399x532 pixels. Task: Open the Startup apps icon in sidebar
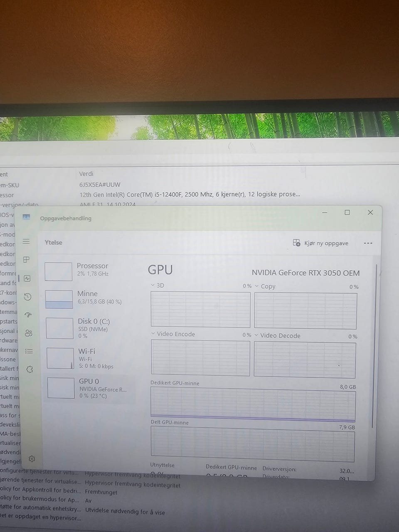[28, 315]
